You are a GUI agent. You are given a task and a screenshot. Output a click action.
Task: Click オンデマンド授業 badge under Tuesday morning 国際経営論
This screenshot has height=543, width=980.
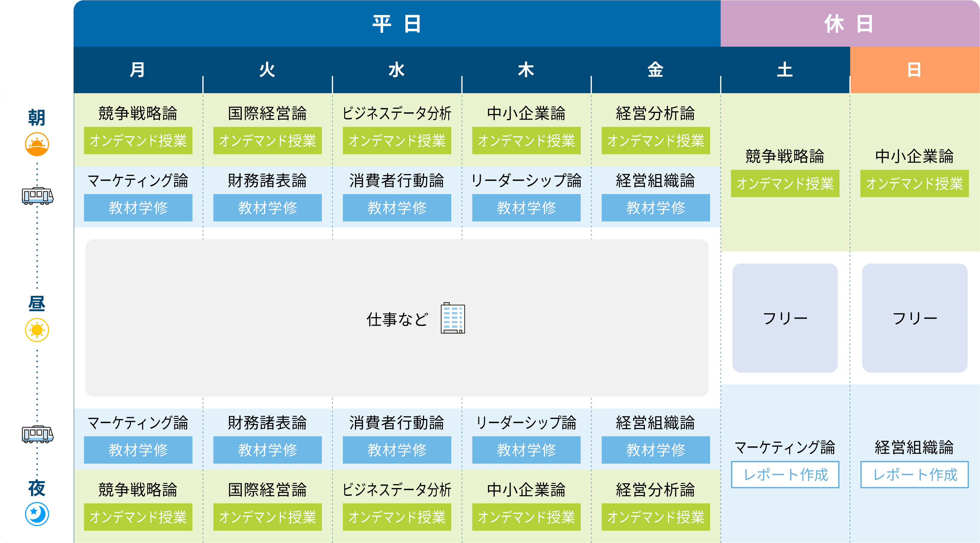pos(268,141)
